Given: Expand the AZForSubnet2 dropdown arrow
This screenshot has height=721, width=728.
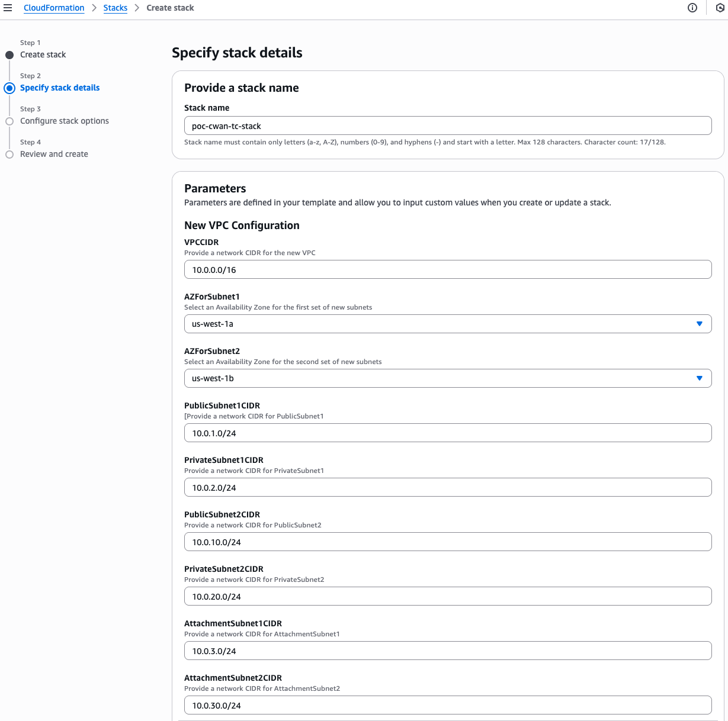Looking at the screenshot, I should coord(699,378).
